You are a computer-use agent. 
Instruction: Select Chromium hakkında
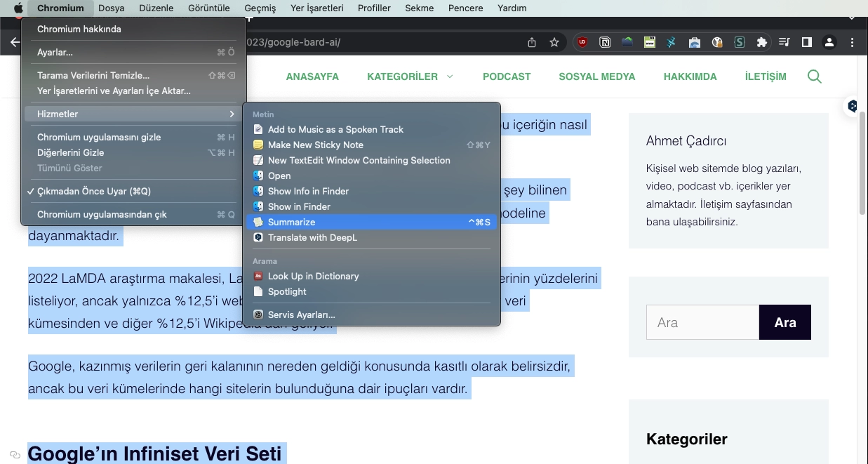pyautogui.click(x=133, y=29)
